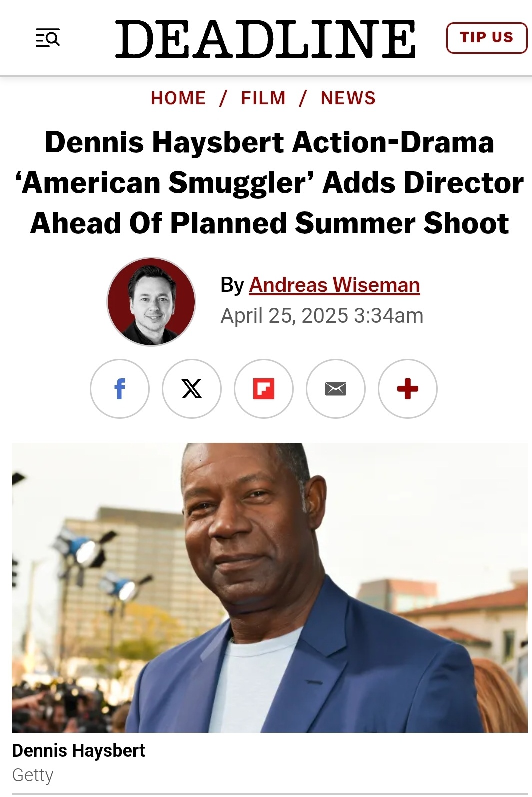This screenshot has height=797, width=532.
Task: Go to HOME breadcrumb
Action: tap(178, 98)
